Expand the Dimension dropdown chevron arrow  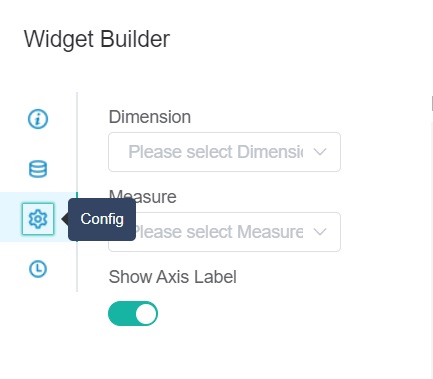click(x=320, y=152)
